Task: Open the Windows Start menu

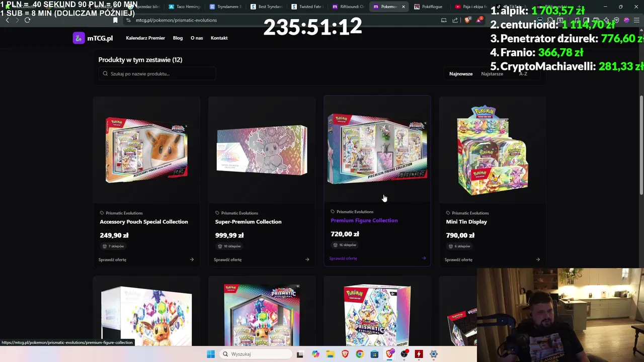Action: [x=211, y=354]
